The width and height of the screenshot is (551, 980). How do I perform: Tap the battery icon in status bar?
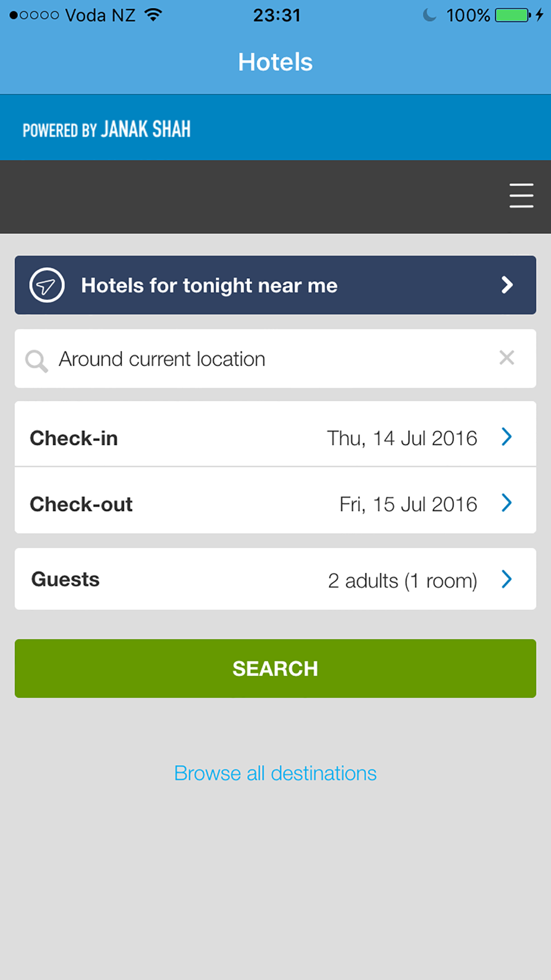[x=513, y=15]
